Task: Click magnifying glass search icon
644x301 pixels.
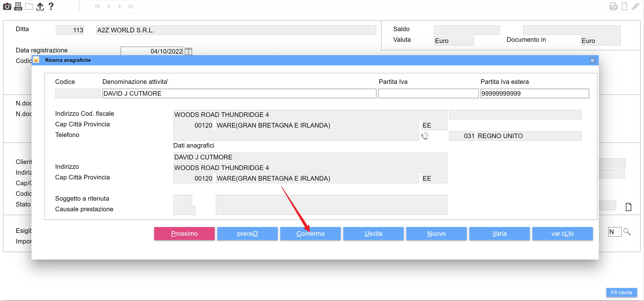Action: pos(627,232)
